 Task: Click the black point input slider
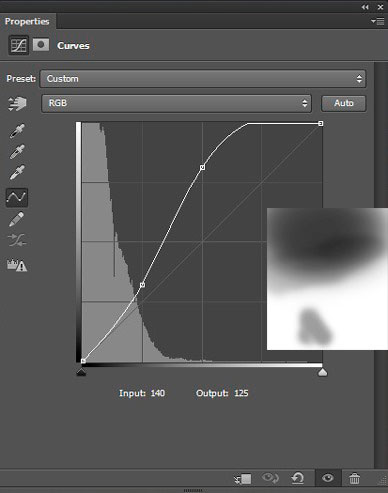pos(81,372)
